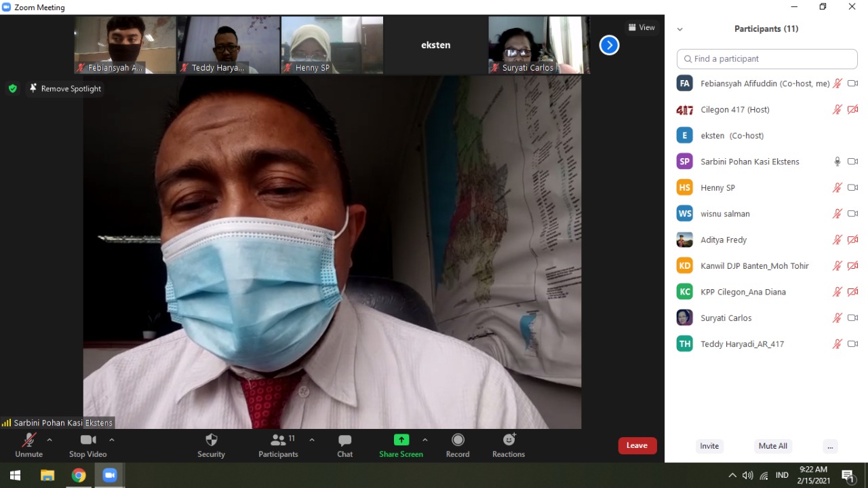868x488 pixels.
Task: Open the more options ellipsis in Participants
Action: coord(829,446)
